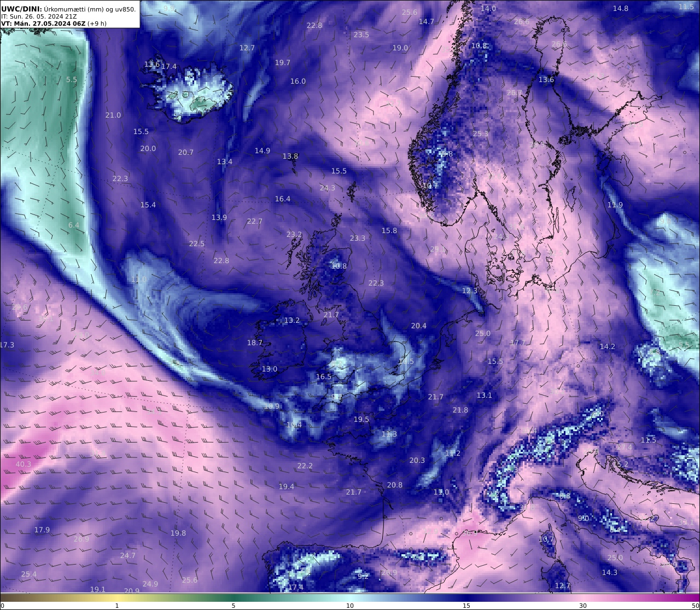Image resolution: width=700 pixels, height=610 pixels.
Task: Click the 11.2 value on the map
Action: coord(452,453)
